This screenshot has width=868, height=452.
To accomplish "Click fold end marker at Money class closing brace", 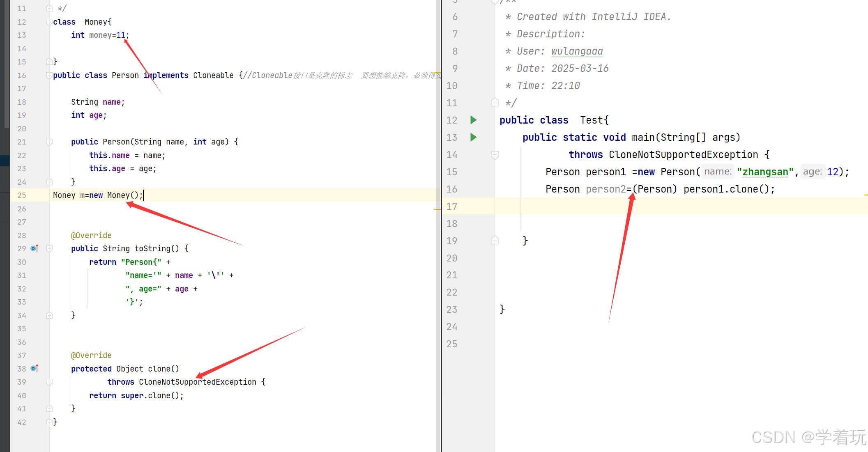I will coord(49,62).
